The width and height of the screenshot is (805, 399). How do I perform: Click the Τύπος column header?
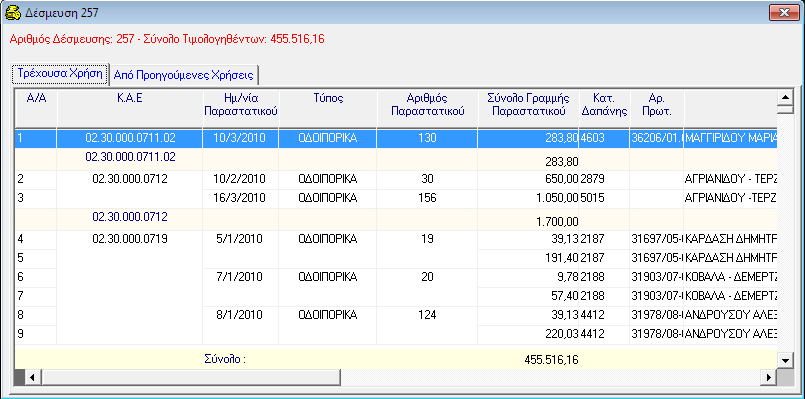pos(328,108)
